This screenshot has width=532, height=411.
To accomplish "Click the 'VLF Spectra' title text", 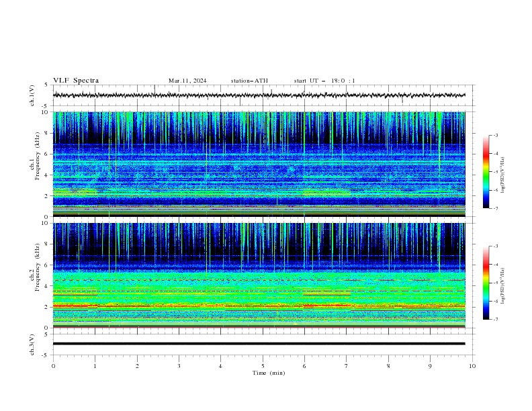I will pyautogui.click(x=76, y=81).
